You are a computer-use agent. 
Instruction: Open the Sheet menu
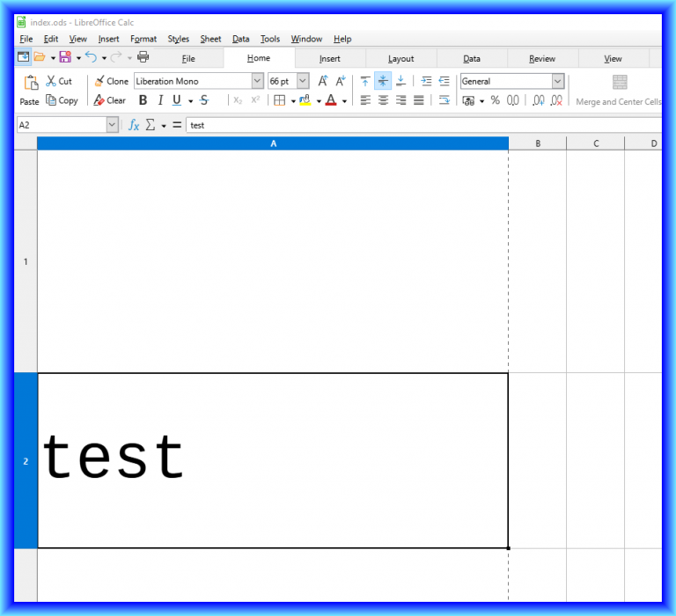[210, 39]
